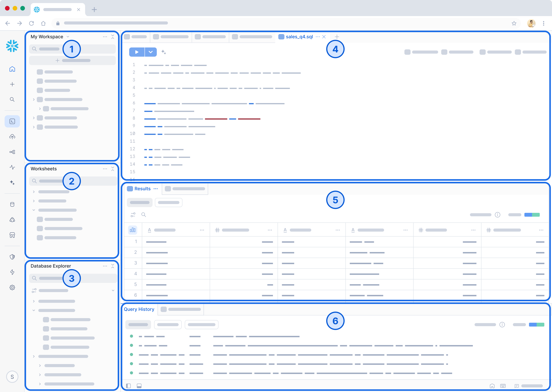Select the sales_q4.sql editor tab
Screen dimensions: 552x392
(299, 37)
